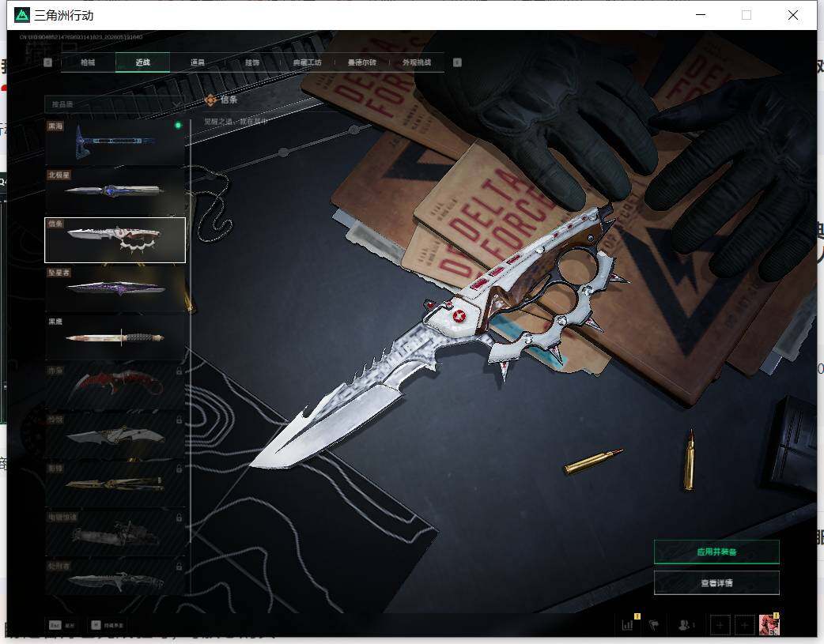Select the 近战 melee tab

click(142, 62)
